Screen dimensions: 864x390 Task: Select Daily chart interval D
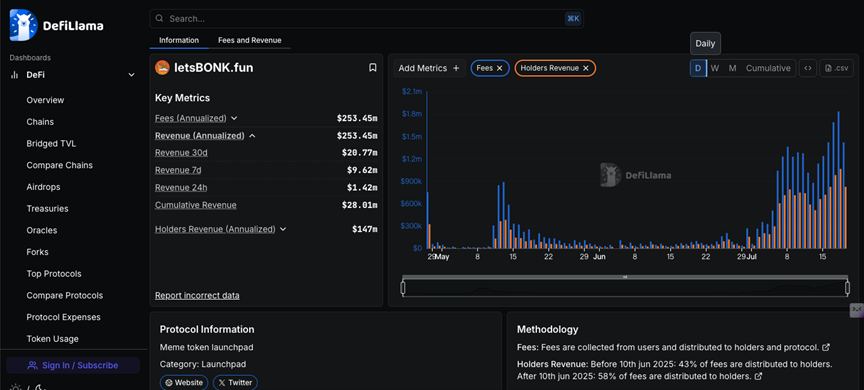(698, 68)
